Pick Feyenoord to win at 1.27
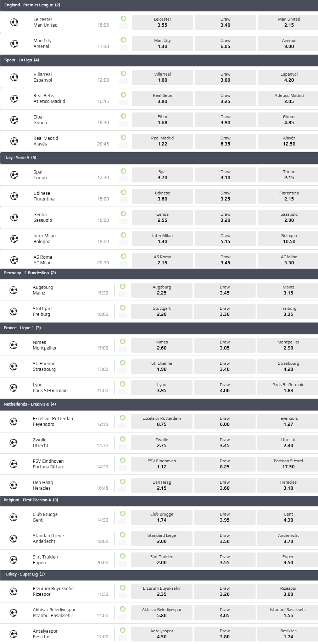Screen dimensions: 318x644 point(288,422)
